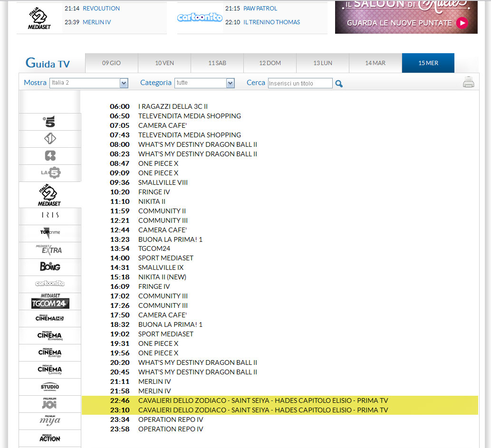Select the Premium Joi channel logo
This screenshot has width=491, height=448.
click(49, 403)
